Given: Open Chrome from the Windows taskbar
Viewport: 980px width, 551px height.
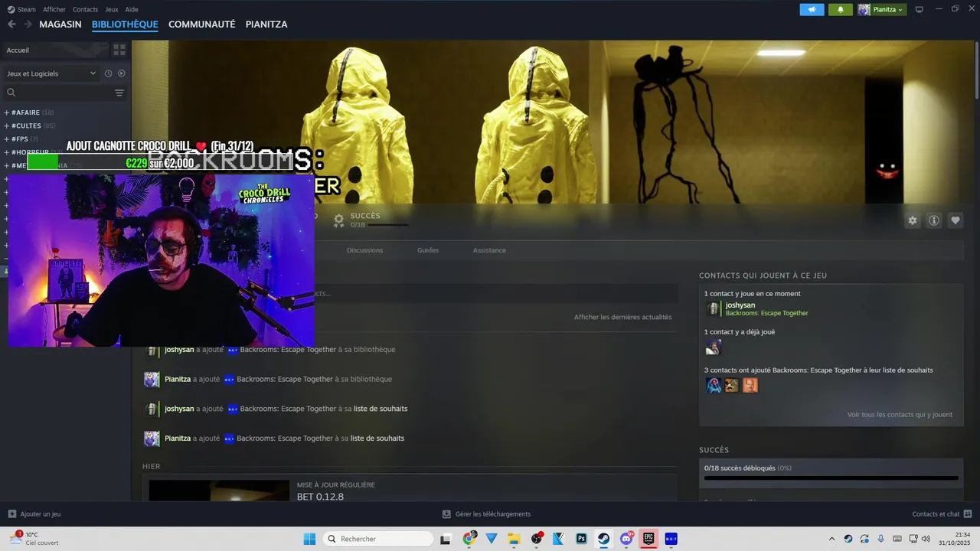Looking at the screenshot, I should click(469, 539).
